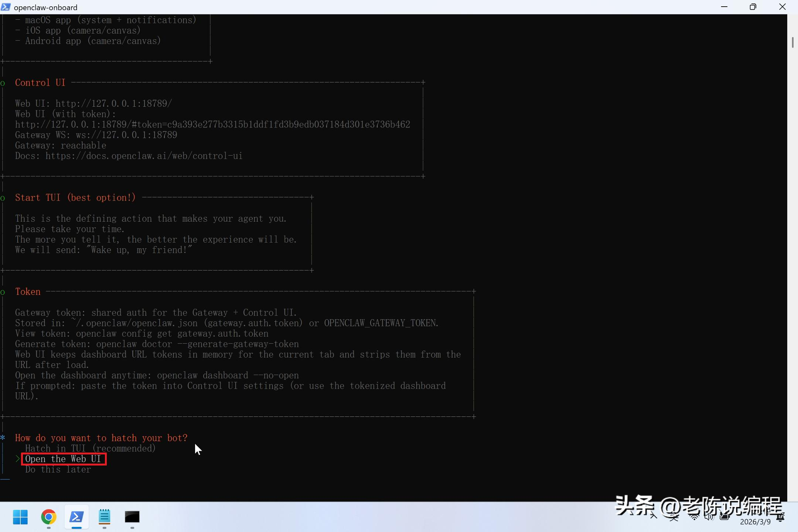Click the do-not-disturb notification bell icon

point(781,517)
